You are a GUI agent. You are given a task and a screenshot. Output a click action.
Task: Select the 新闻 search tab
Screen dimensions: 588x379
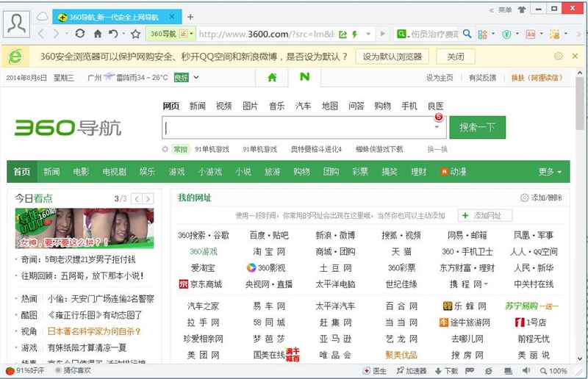coord(197,106)
